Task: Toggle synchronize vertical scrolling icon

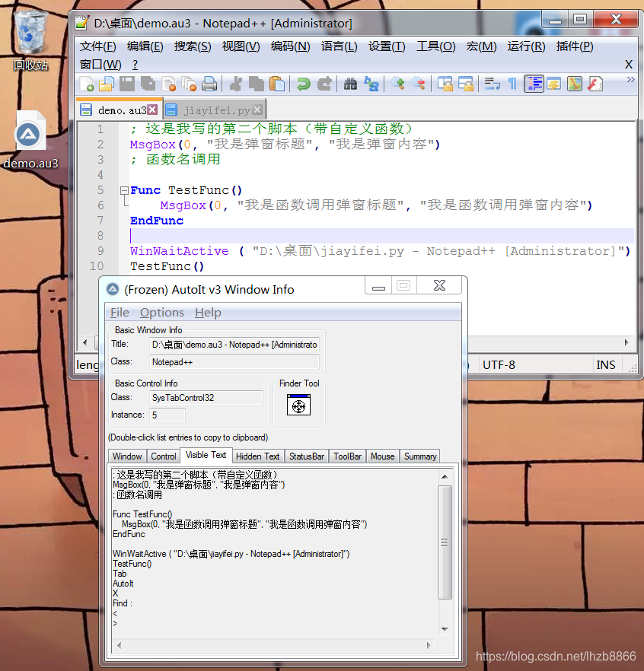Action: pyautogui.click(x=445, y=84)
